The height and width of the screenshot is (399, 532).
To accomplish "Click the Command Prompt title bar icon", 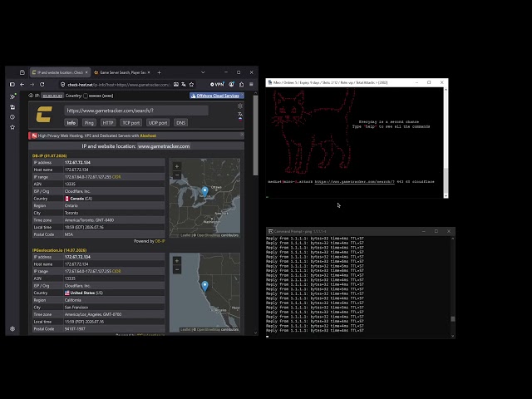I will coord(270,231).
